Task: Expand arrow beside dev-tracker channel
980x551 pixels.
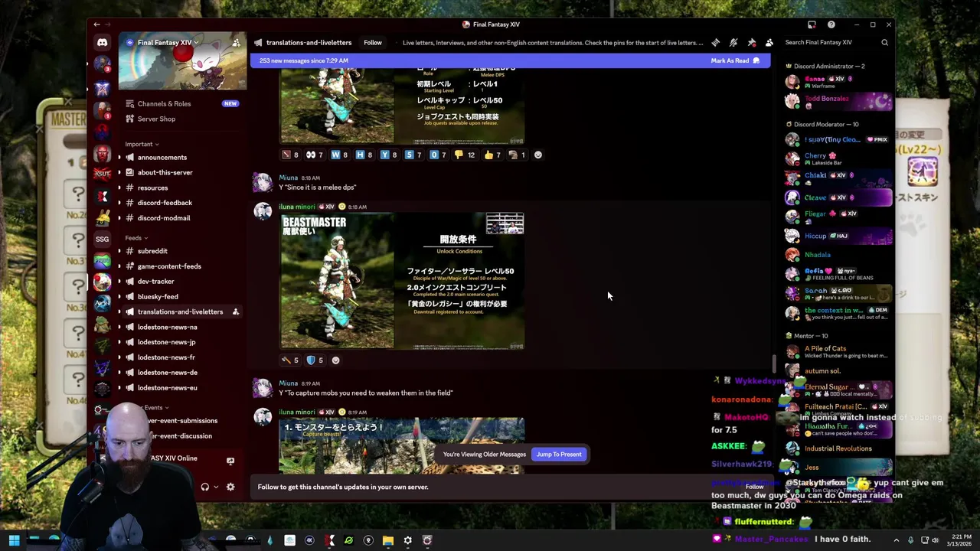Action: [x=119, y=282]
